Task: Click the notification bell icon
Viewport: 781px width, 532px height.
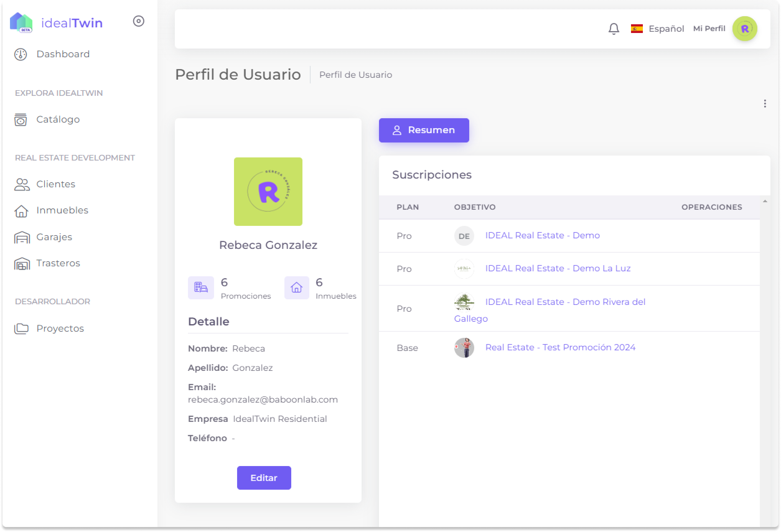Action: point(614,29)
